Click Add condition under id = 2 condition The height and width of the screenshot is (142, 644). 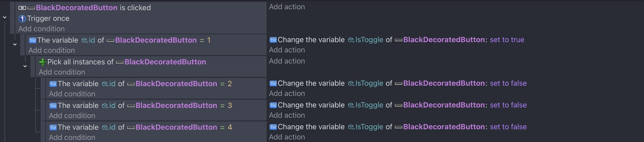pyautogui.click(x=72, y=94)
